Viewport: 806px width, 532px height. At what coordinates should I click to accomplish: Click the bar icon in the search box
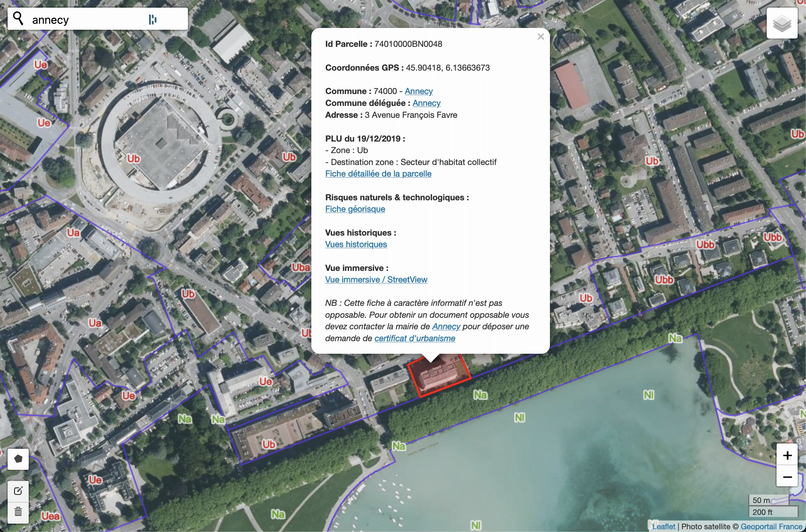153,20
